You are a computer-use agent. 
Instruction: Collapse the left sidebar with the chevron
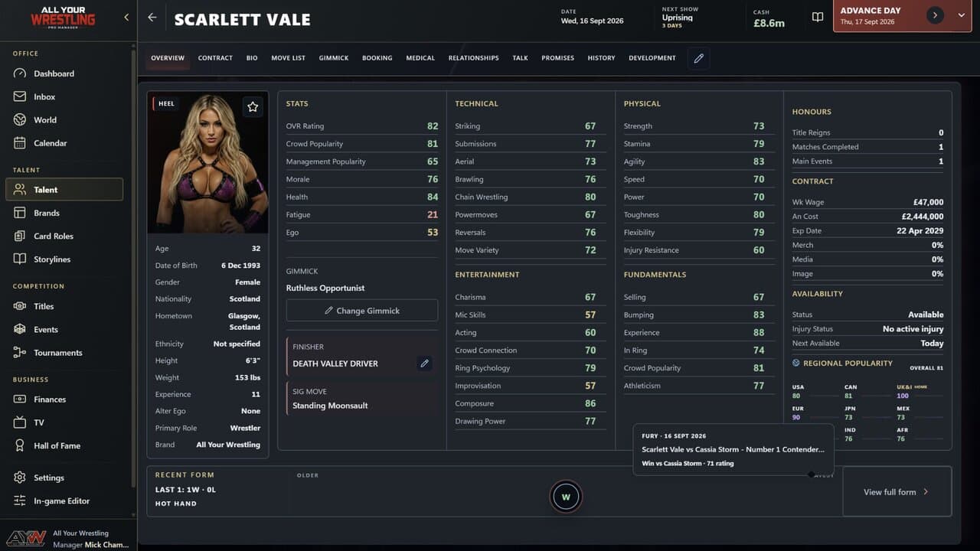(126, 17)
